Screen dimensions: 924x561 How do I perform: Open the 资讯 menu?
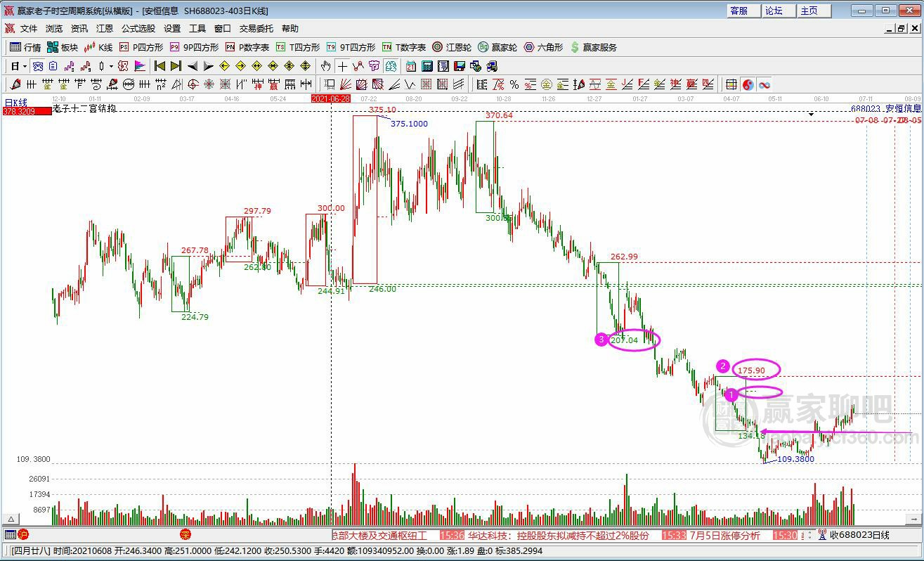pyautogui.click(x=79, y=29)
